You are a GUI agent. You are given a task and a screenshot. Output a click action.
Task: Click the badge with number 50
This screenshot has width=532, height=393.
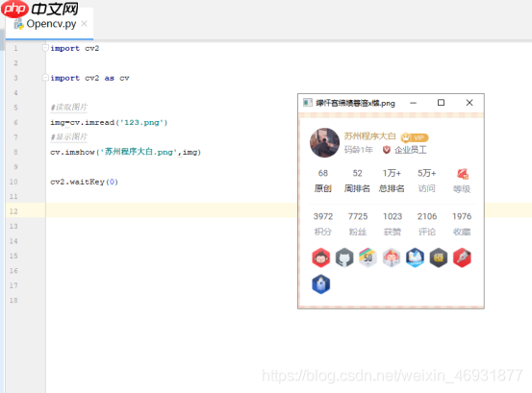(x=367, y=258)
